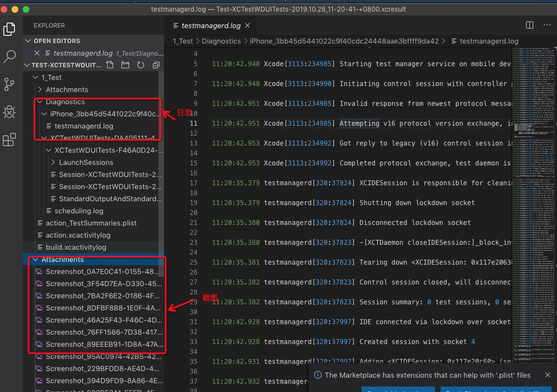Open Screenshot_8DFBF8B8-1E0F image

click(x=103, y=308)
